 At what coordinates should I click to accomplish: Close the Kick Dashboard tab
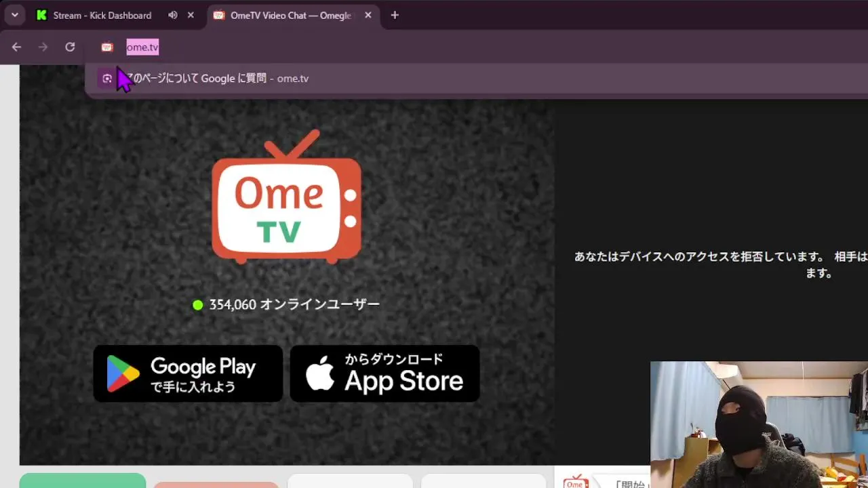[191, 15]
